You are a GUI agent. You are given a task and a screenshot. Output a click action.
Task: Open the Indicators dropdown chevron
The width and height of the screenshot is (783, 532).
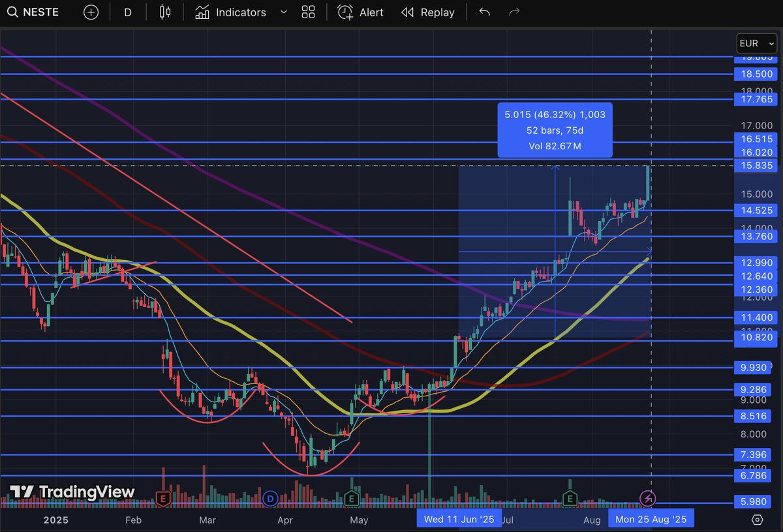click(x=283, y=12)
